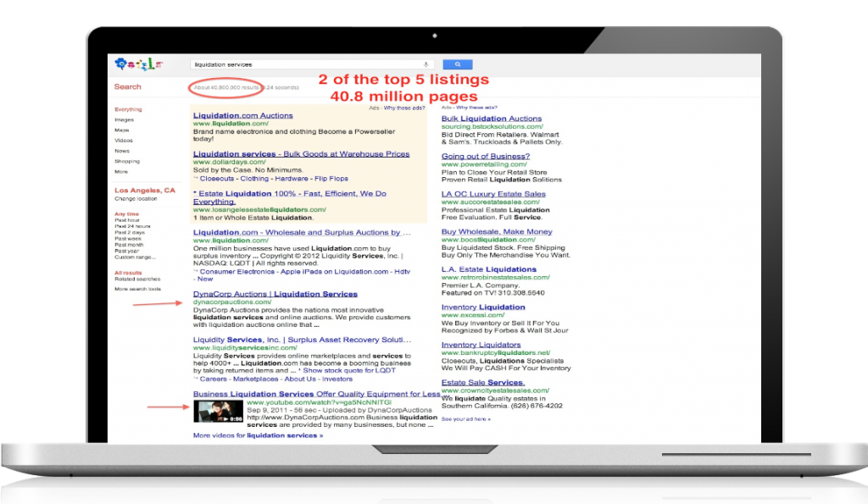Click Show stock quote for LQDT

click(349, 371)
